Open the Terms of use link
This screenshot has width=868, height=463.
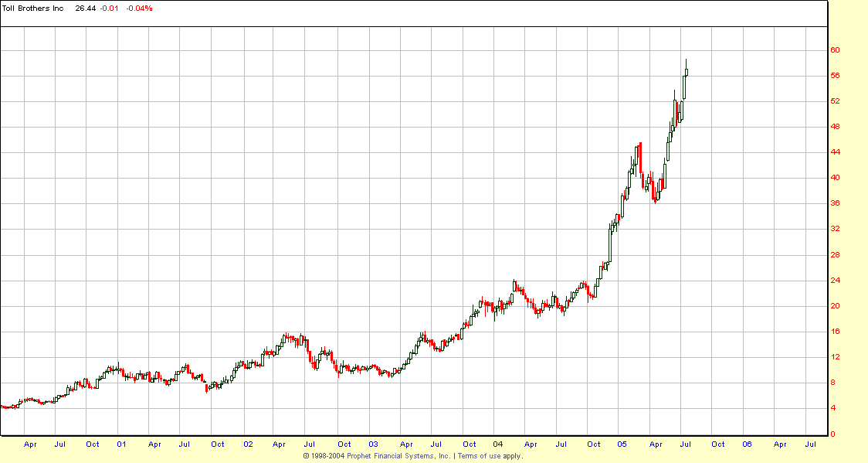pos(479,456)
